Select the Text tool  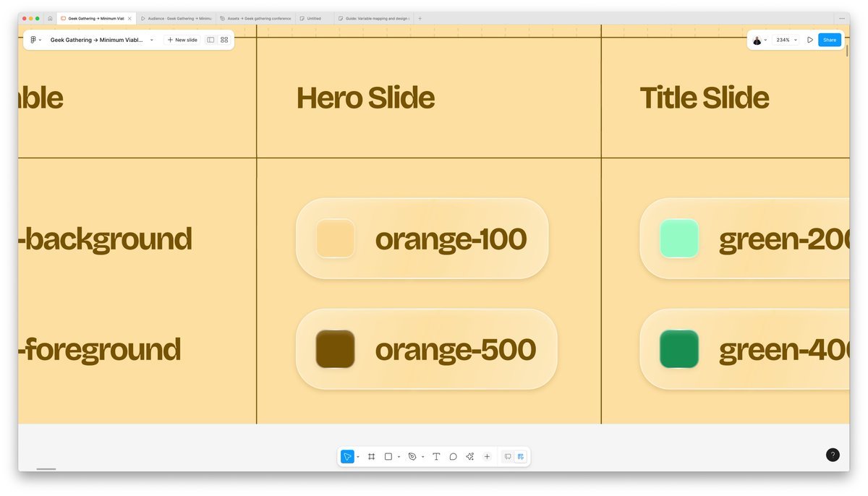[436, 457]
